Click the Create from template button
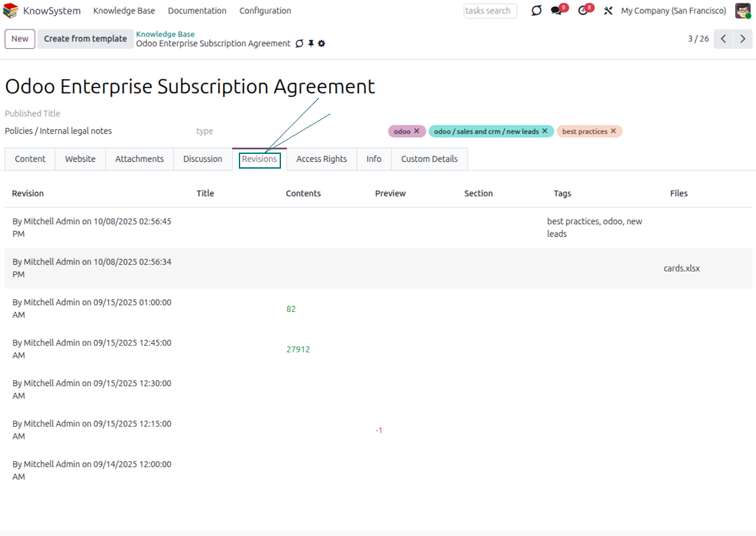Viewport: 756px width, 536px height. click(x=85, y=39)
